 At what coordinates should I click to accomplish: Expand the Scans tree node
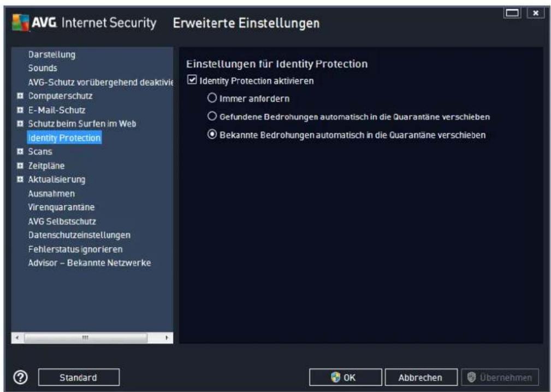point(20,151)
